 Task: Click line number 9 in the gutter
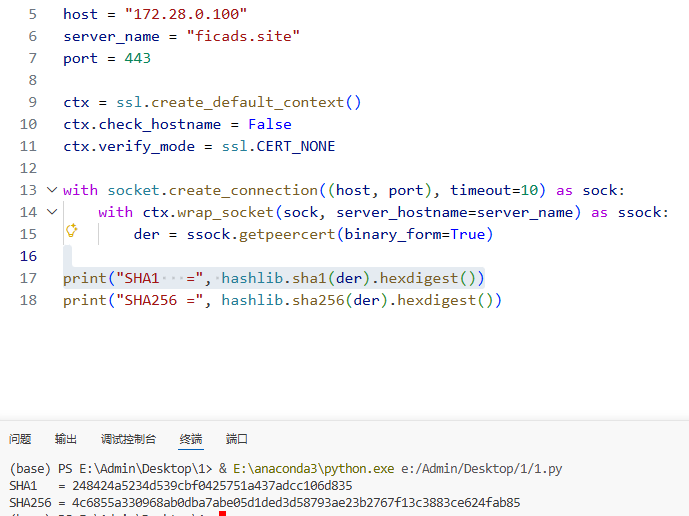33,102
